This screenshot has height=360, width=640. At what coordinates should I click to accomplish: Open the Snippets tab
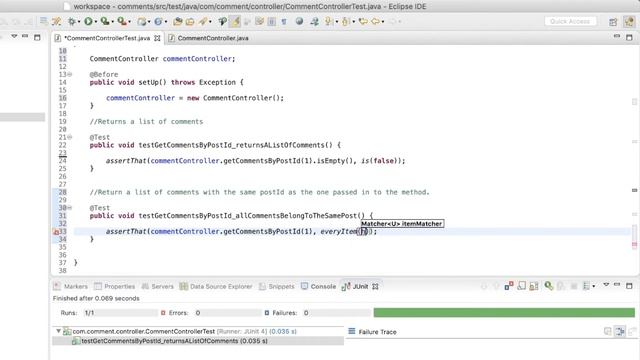(x=277, y=287)
